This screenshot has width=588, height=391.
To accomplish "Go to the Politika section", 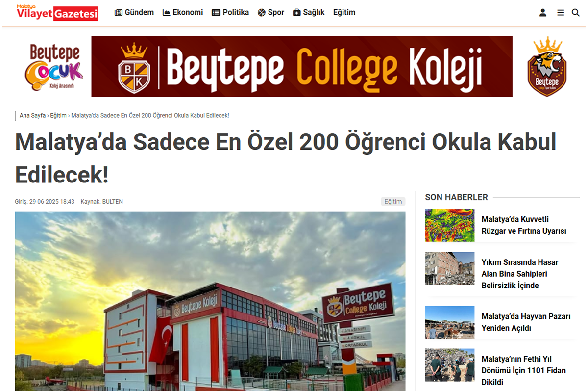I will (x=230, y=13).
